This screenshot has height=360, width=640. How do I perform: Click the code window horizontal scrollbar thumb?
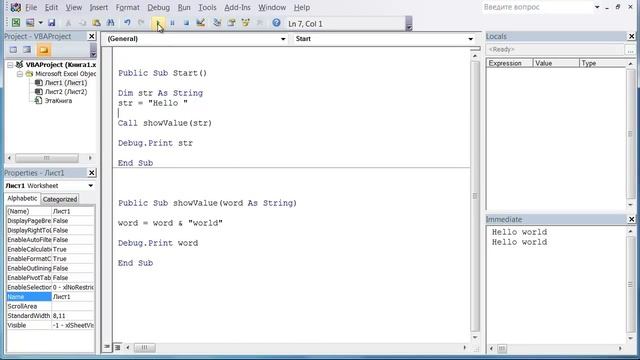click(x=144, y=347)
